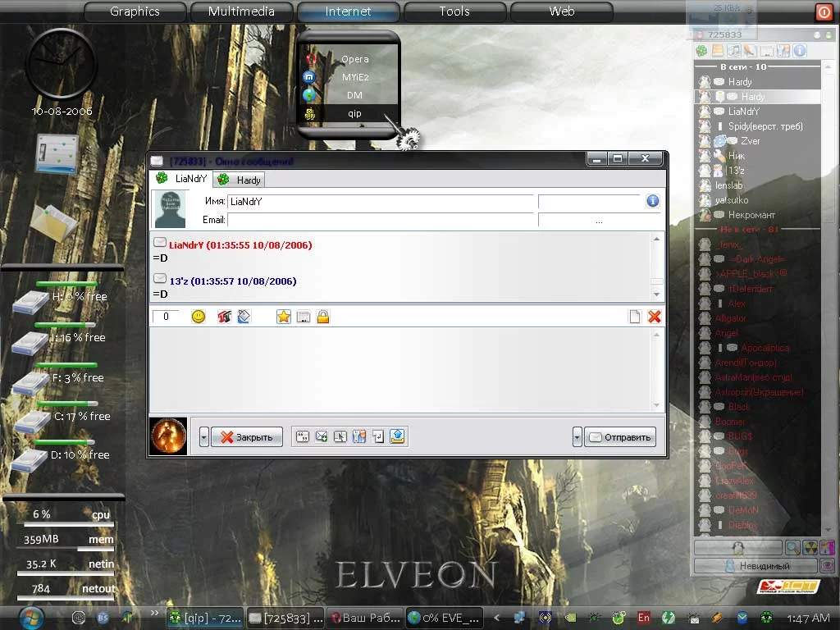The image size is (840, 630).
Task: Click the character counter box showing 0
Action: (166, 317)
